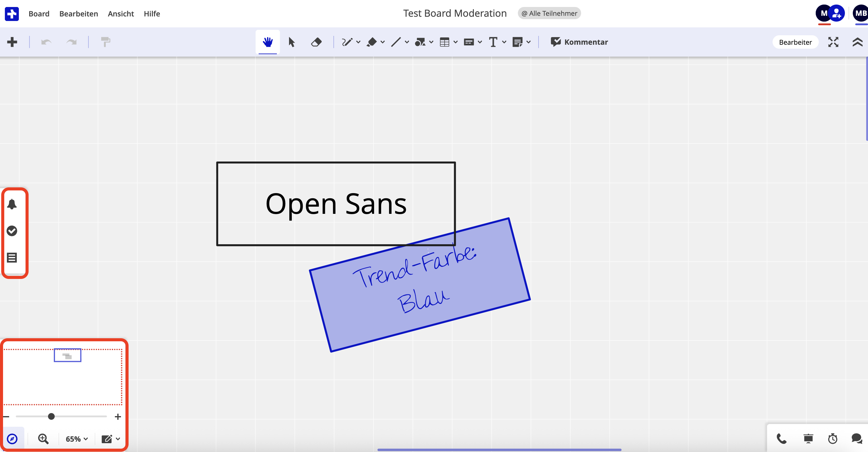This screenshot has height=452, width=868.
Task: Open the notifications bell panel
Action: 12,204
